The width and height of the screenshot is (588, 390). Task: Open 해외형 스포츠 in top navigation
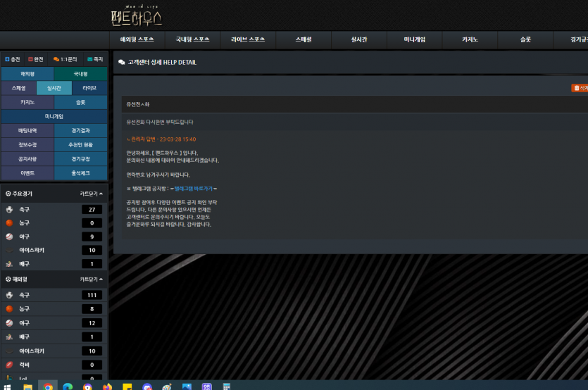[137, 39]
